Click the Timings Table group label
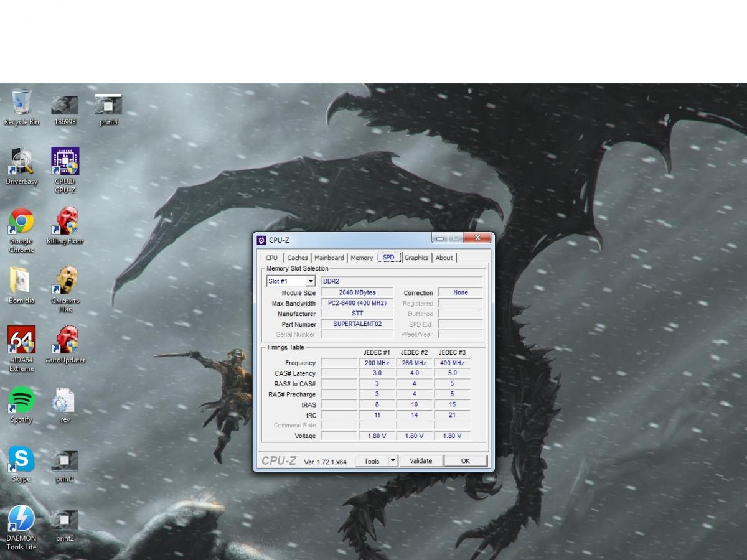Image resolution: width=747 pixels, height=560 pixels. pos(285,347)
